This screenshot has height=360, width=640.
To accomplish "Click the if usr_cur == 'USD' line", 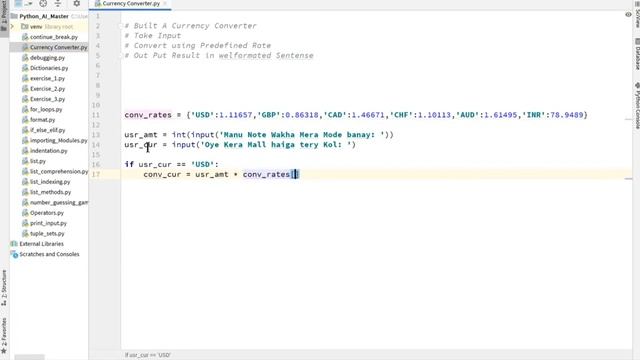I will click(x=171, y=164).
